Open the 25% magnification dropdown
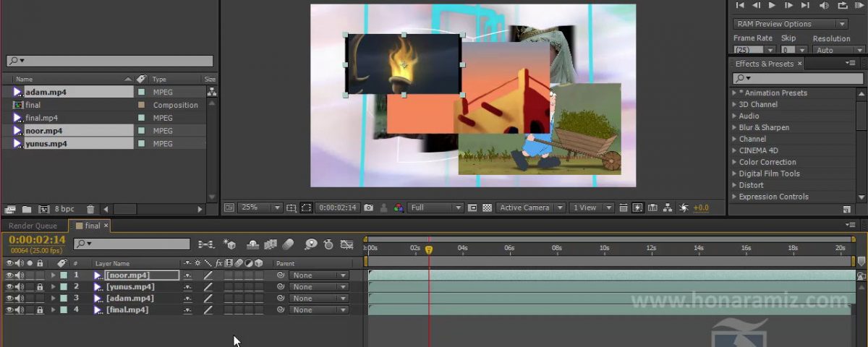 [x=261, y=207]
